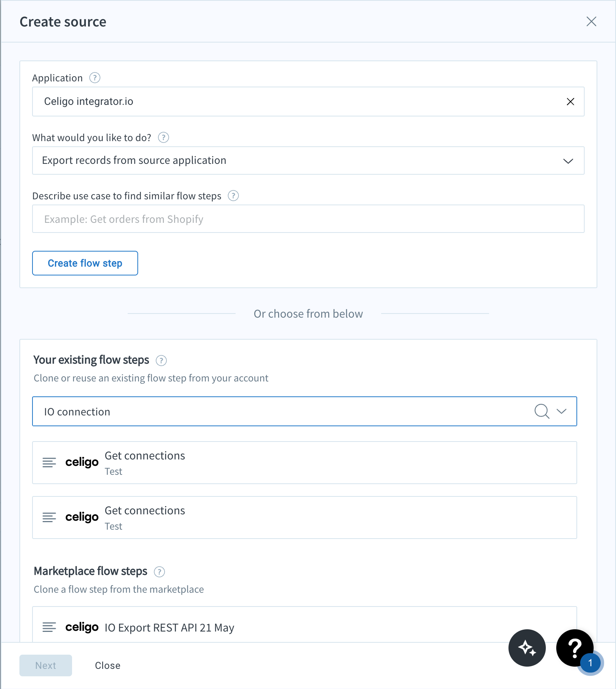Open the AI assistant sparkle button
The image size is (616, 689).
pyautogui.click(x=527, y=648)
